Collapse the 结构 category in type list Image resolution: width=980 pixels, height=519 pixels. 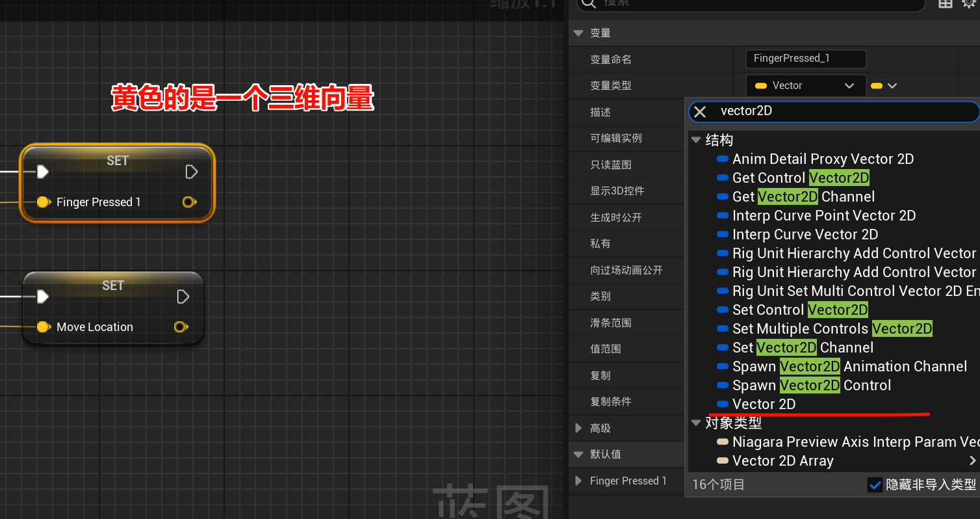697,140
